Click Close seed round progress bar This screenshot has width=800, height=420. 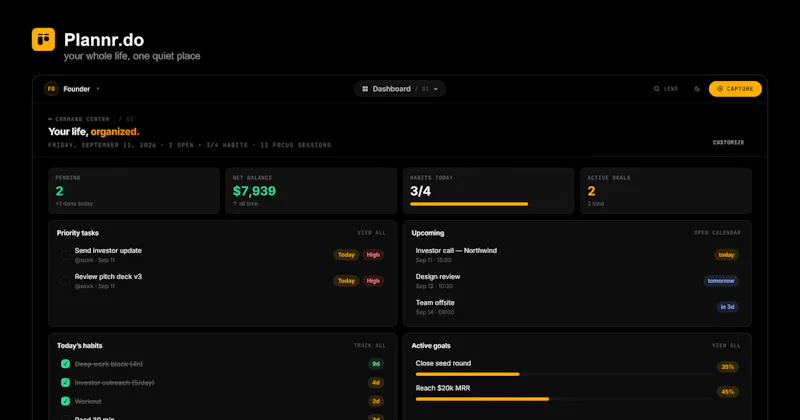564,374
